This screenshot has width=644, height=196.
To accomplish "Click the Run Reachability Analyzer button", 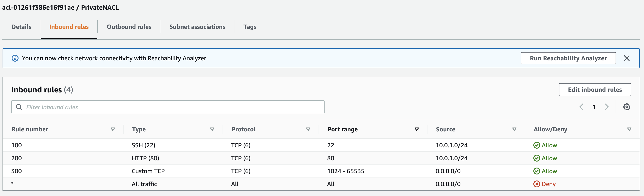I will click(568, 58).
